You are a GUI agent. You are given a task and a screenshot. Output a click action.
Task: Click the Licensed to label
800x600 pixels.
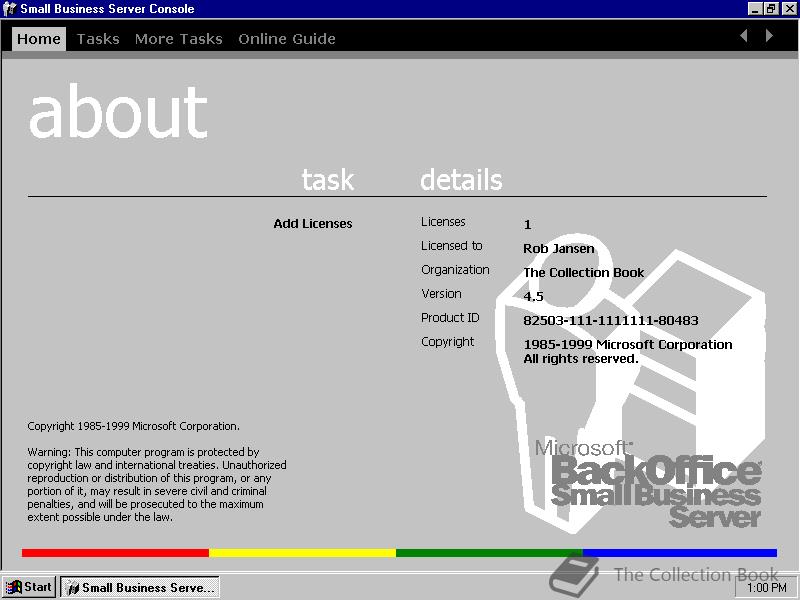tap(452, 246)
